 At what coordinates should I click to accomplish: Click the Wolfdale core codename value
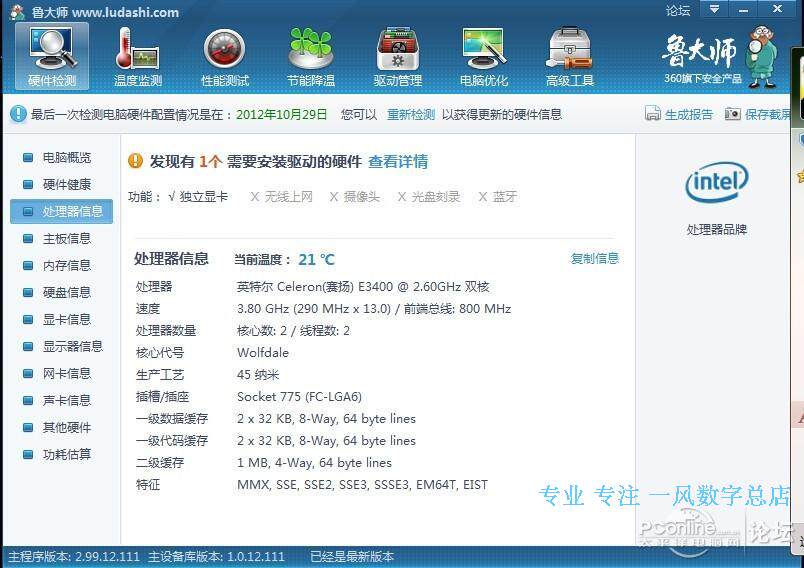point(263,353)
